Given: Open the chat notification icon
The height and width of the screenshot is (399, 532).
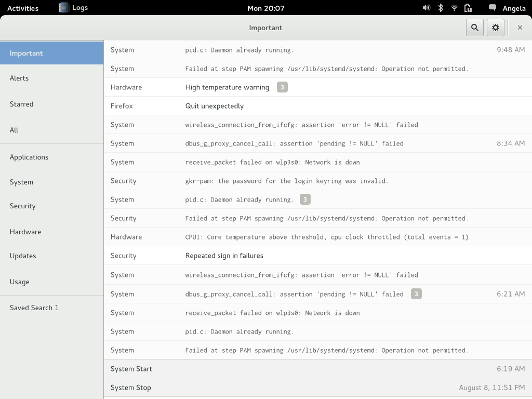Looking at the screenshot, I should point(493,8).
